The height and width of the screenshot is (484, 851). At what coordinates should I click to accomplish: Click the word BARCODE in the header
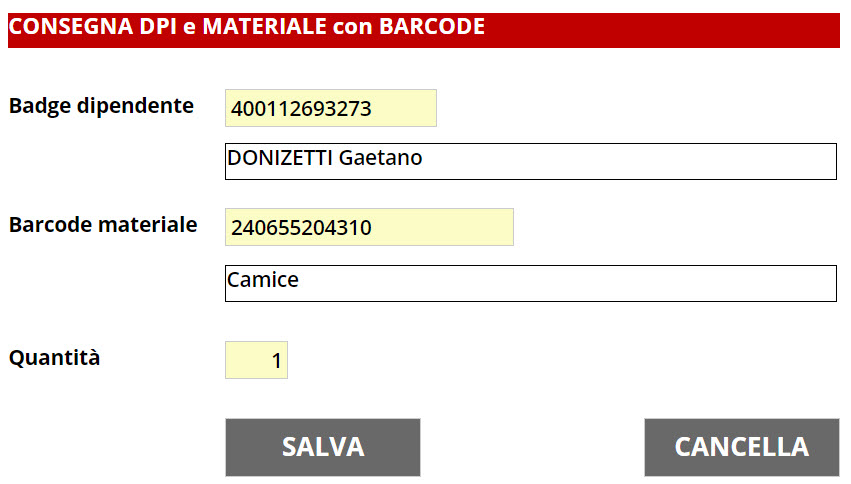(x=432, y=27)
